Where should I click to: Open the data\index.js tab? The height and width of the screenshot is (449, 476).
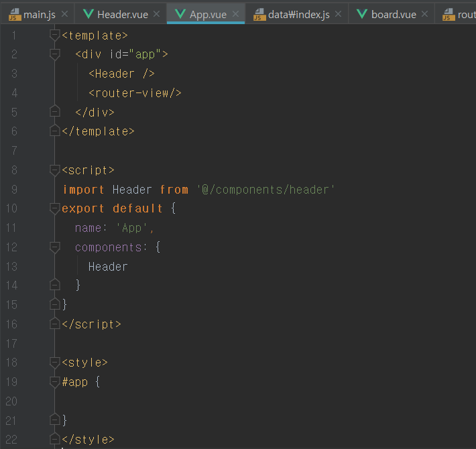tap(296, 14)
